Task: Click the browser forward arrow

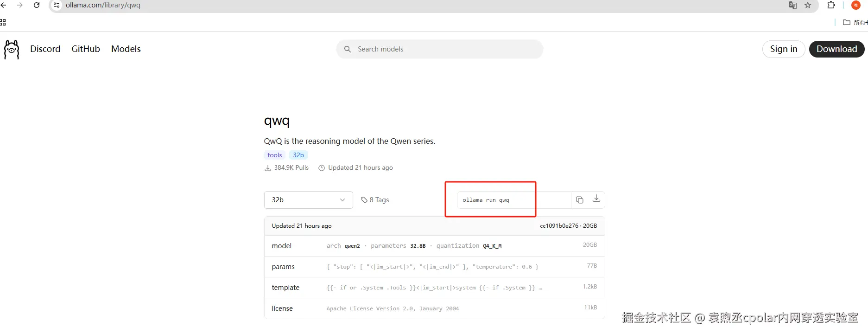Action: click(20, 5)
